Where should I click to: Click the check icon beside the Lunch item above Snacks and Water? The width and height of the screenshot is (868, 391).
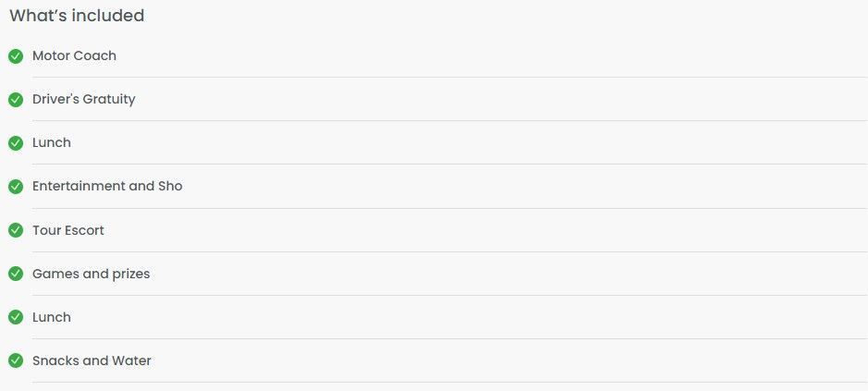click(16, 317)
